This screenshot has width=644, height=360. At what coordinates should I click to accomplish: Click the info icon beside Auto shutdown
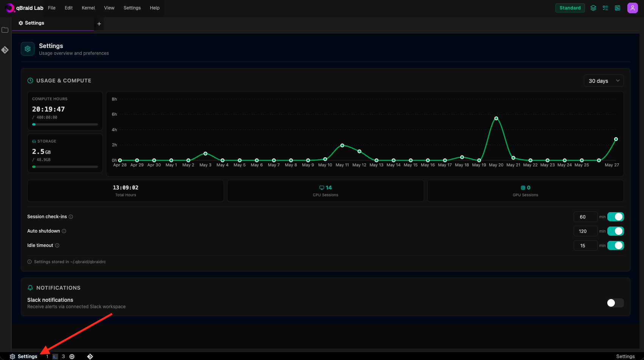[x=64, y=231]
